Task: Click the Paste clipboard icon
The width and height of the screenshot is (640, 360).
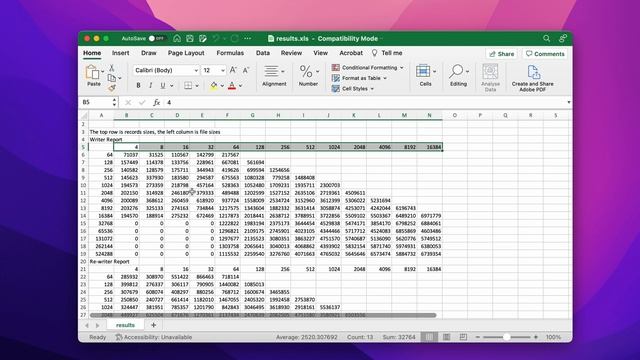Action: click(92, 72)
